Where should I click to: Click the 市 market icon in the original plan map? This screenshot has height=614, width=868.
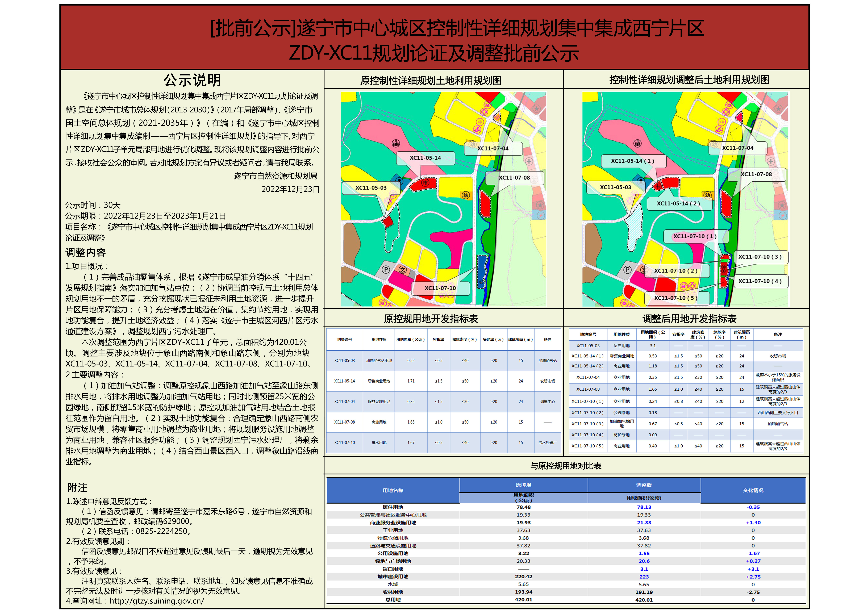point(425,183)
